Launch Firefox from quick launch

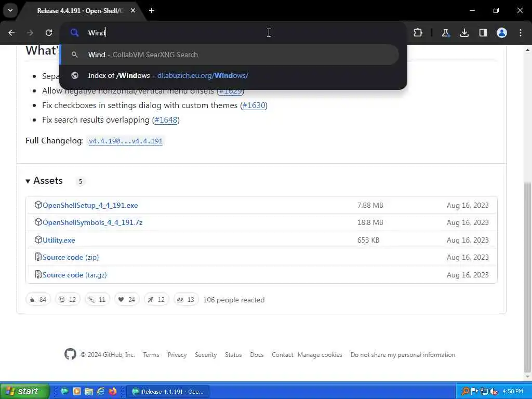pos(113,391)
